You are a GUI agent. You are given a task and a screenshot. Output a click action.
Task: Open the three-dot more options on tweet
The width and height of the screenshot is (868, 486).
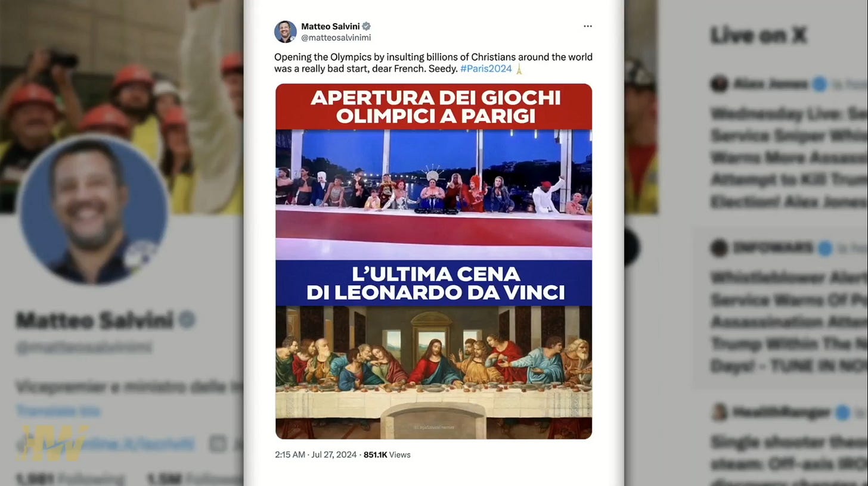coord(588,26)
